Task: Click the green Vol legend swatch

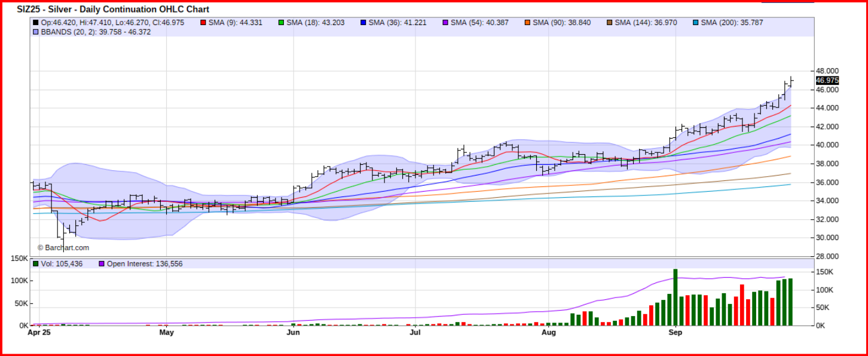Action: pyautogui.click(x=36, y=263)
